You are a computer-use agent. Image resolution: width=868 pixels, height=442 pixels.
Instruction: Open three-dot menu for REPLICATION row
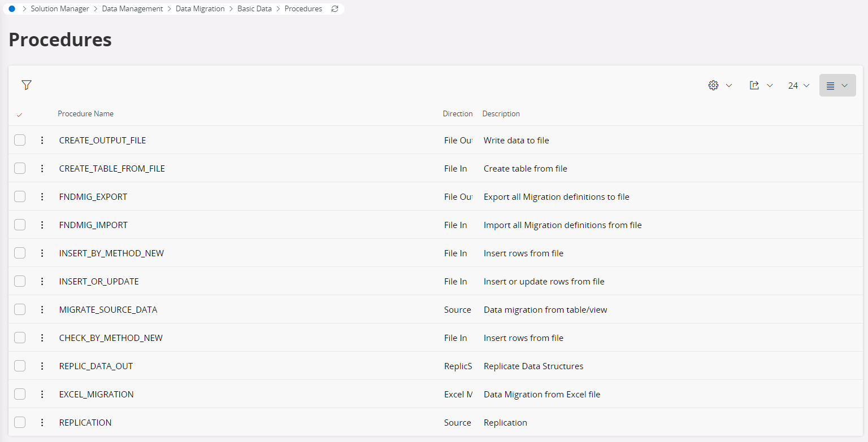42,422
